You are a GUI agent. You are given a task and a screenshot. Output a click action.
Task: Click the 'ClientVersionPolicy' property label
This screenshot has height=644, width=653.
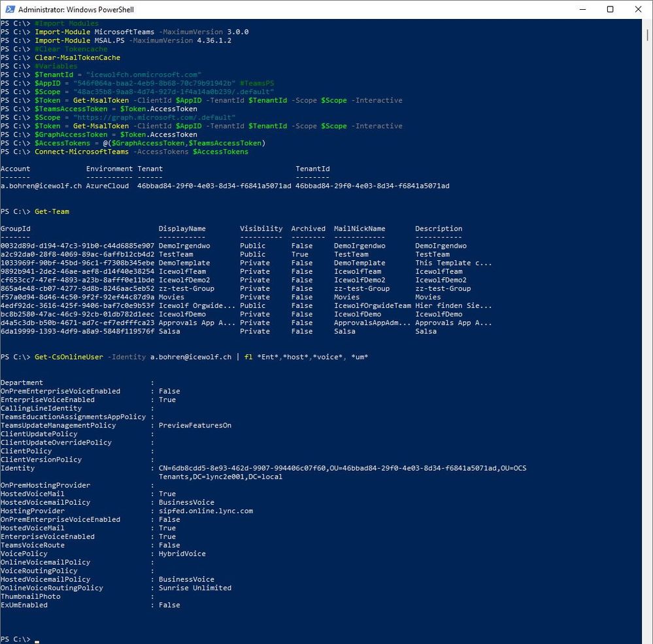(x=41, y=460)
